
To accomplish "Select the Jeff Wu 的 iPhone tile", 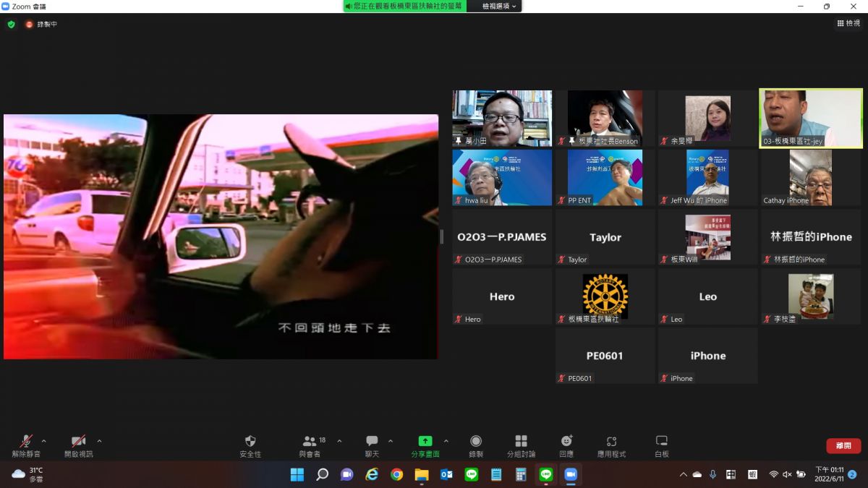I will pyautogui.click(x=708, y=178).
